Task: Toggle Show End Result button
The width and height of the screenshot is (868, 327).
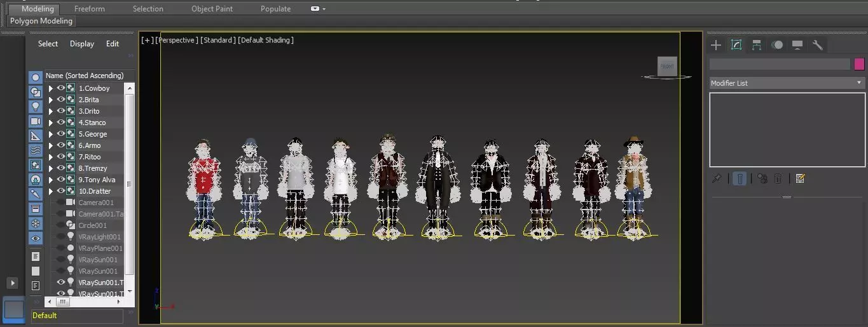Action: 740,178
